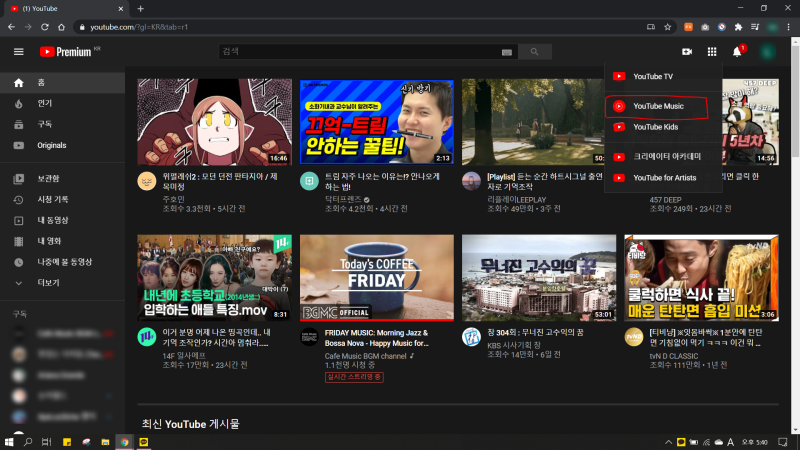Click the address bar URL
Image resolution: width=800 pixels, height=450 pixels.
coord(139,27)
